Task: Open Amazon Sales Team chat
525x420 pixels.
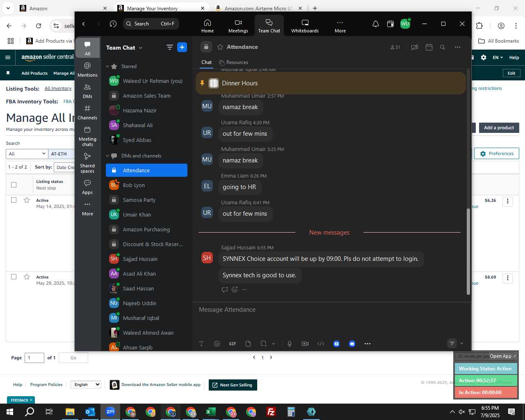Action: tap(146, 96)
